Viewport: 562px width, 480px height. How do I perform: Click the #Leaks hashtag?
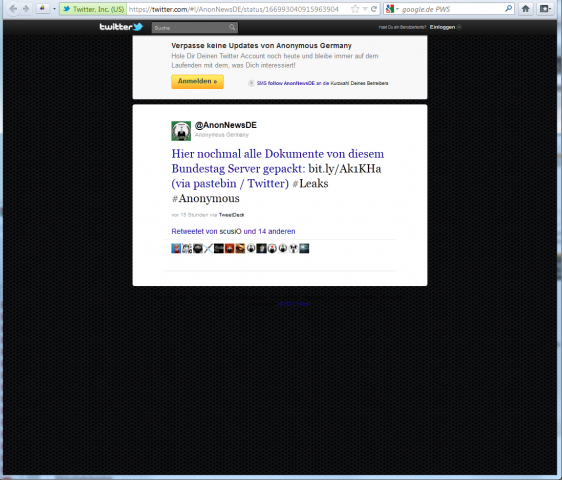click(310, 184)
